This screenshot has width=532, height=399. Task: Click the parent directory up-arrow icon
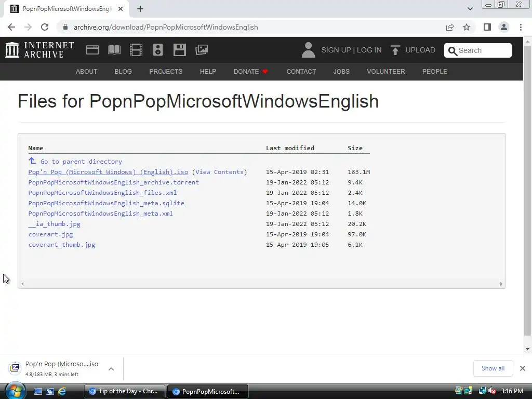(x=32, y=161)
